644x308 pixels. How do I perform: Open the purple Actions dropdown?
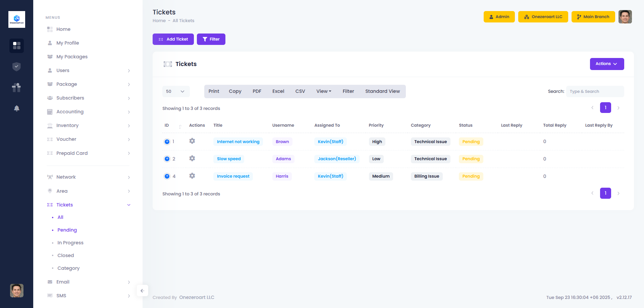606,64
